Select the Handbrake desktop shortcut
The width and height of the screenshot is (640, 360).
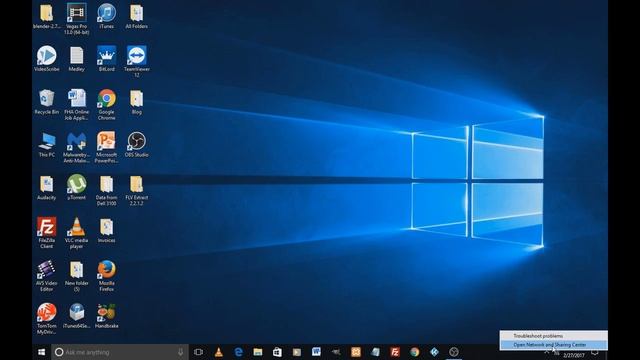tap(107, 316)
